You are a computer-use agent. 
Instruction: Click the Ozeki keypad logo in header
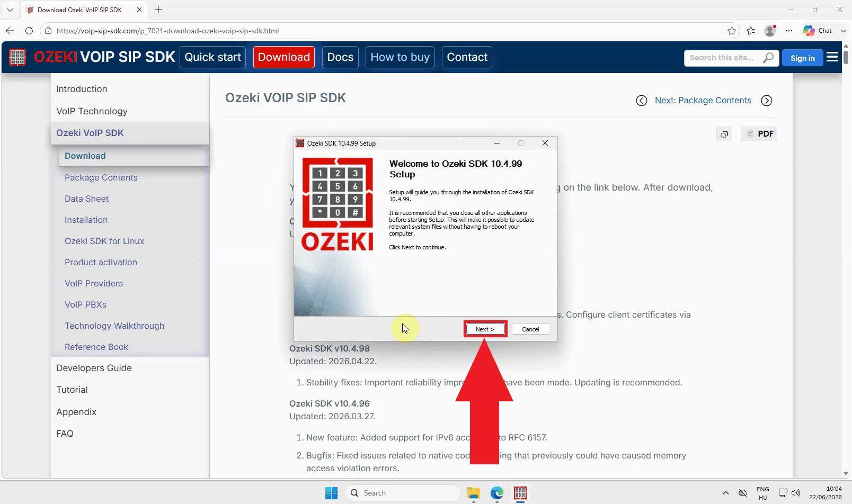coord(17,57)
